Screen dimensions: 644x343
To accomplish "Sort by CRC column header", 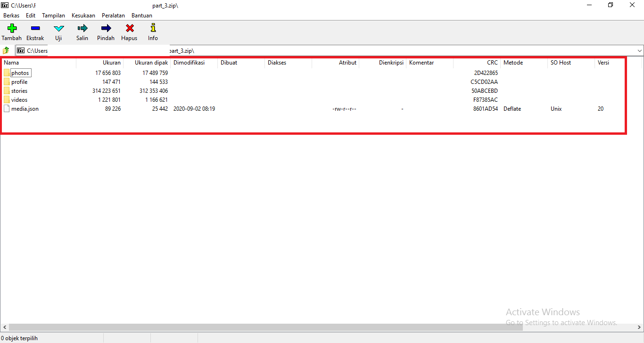I will [x=477, y=63].
